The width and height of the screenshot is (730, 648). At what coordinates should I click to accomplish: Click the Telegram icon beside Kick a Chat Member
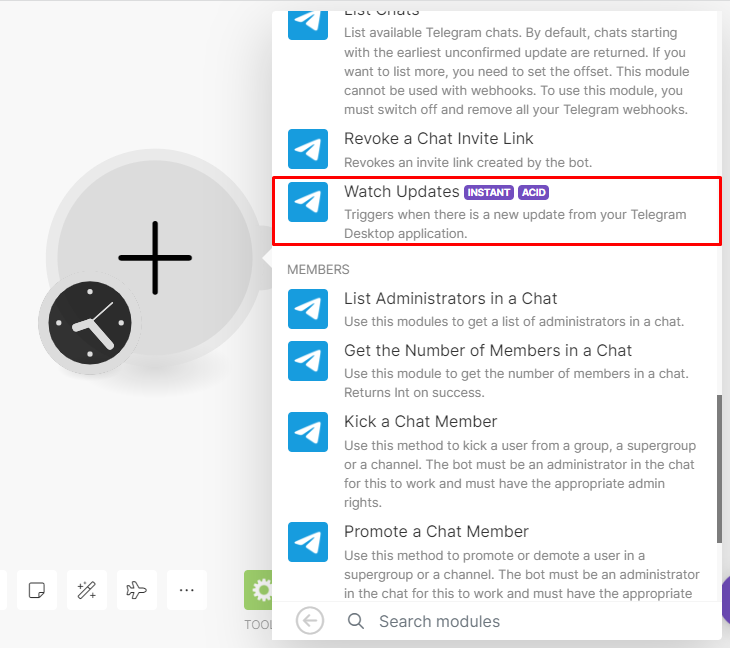click(x=308, y=432)
